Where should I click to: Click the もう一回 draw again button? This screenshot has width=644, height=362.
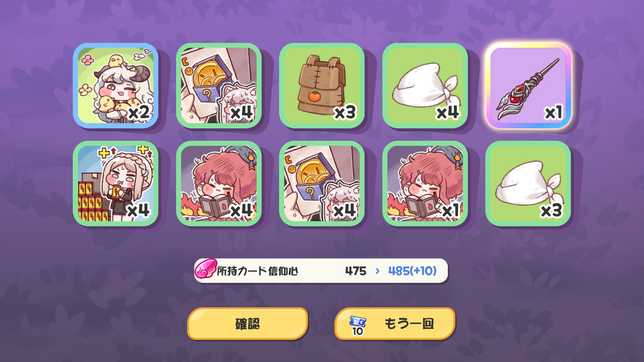tap(395, 324)
